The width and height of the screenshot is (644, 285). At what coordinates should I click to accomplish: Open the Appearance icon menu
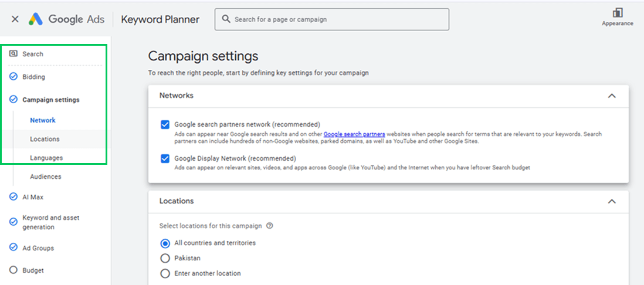coord(617,17)
